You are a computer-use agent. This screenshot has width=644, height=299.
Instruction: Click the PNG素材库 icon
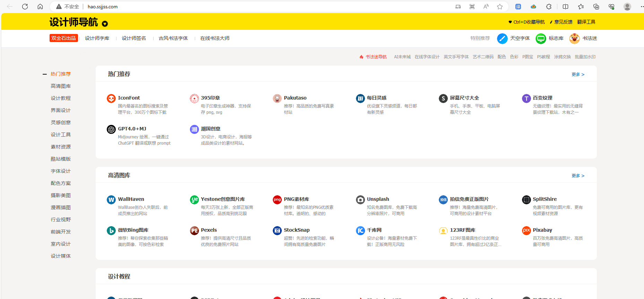pos(277,200)
